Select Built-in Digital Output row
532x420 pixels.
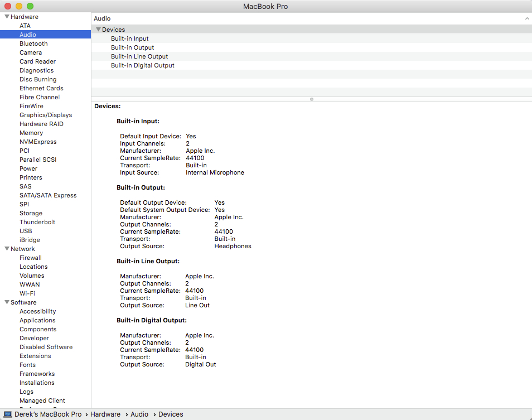tap(312, 65)
